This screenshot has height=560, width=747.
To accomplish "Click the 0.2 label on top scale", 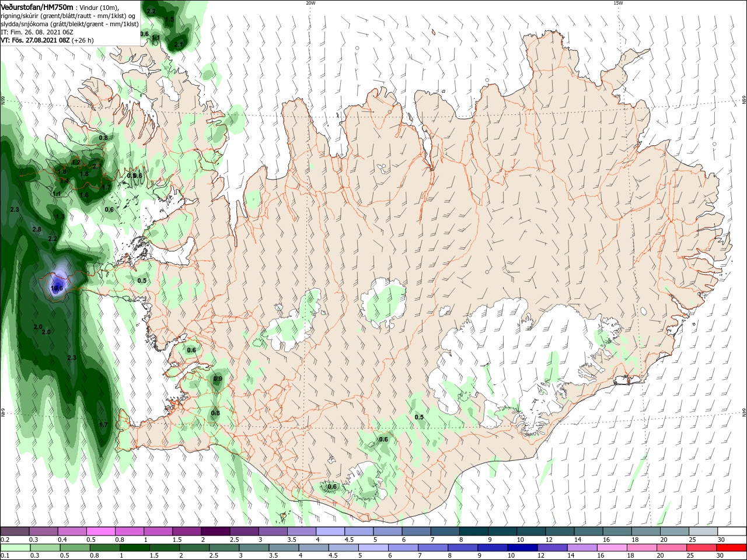I will click(5, 540).
